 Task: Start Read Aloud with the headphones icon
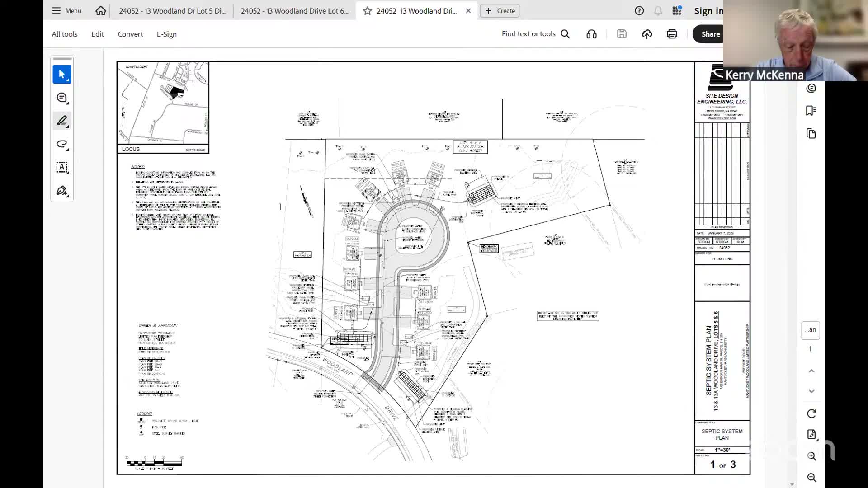[x=591, y=34]
